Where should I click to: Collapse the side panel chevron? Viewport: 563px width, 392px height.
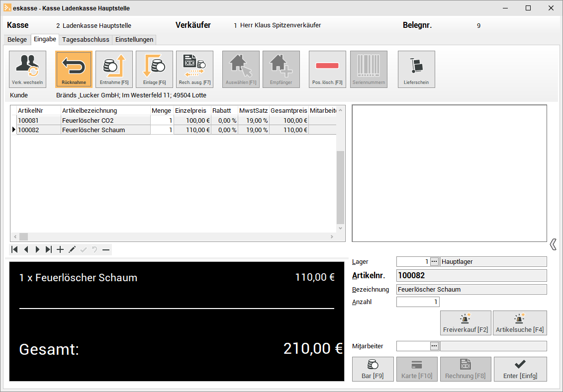553,244
